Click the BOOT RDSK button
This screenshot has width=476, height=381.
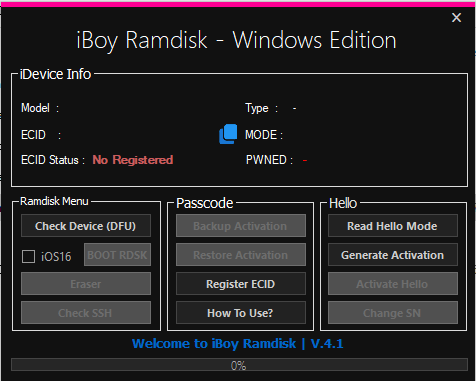117,255
